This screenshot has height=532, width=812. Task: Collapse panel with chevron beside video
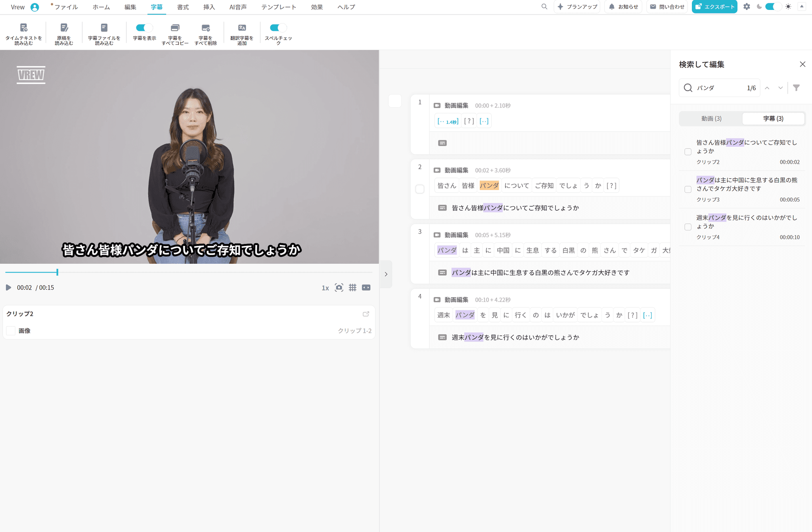(x=386, y=274)
